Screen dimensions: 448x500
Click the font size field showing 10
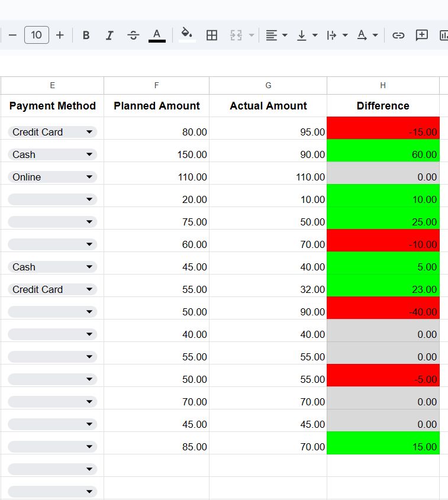click(x=36, y=35)
